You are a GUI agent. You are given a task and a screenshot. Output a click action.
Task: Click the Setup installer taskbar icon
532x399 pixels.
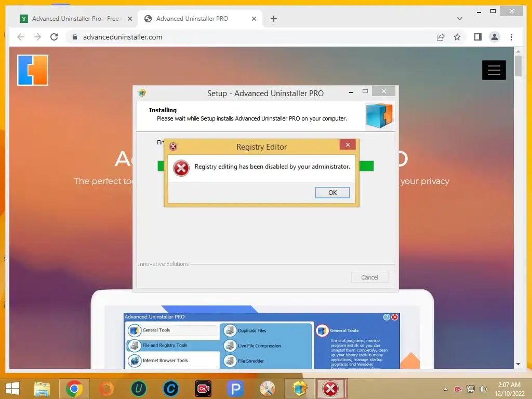click(300, 389)
